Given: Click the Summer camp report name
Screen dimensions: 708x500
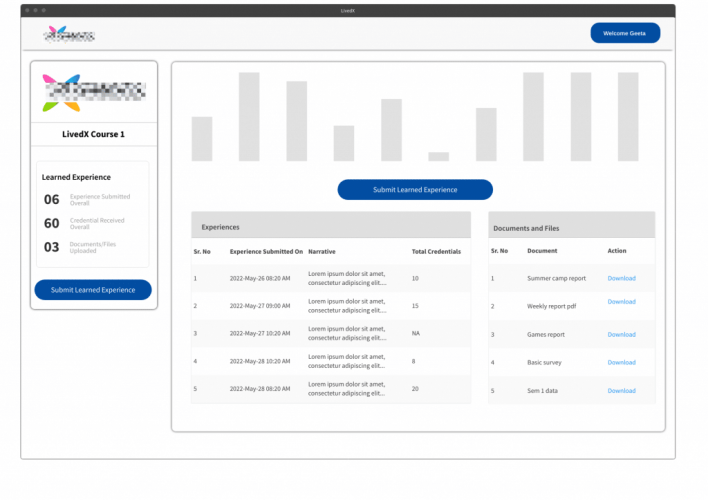Looking at the screenshot, I should point(556,278).
